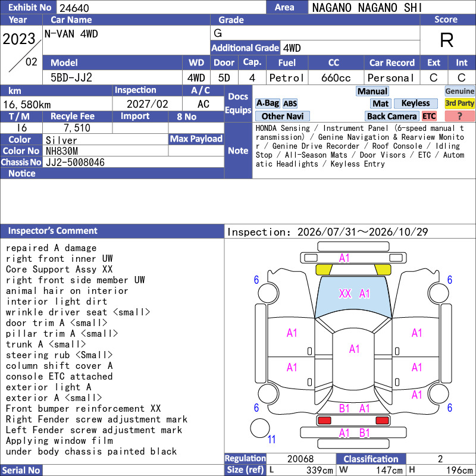This screenshot has height=476, width=476.
Task: Click the B1 mark on rear bumper
Action: (x=364, y=433)
